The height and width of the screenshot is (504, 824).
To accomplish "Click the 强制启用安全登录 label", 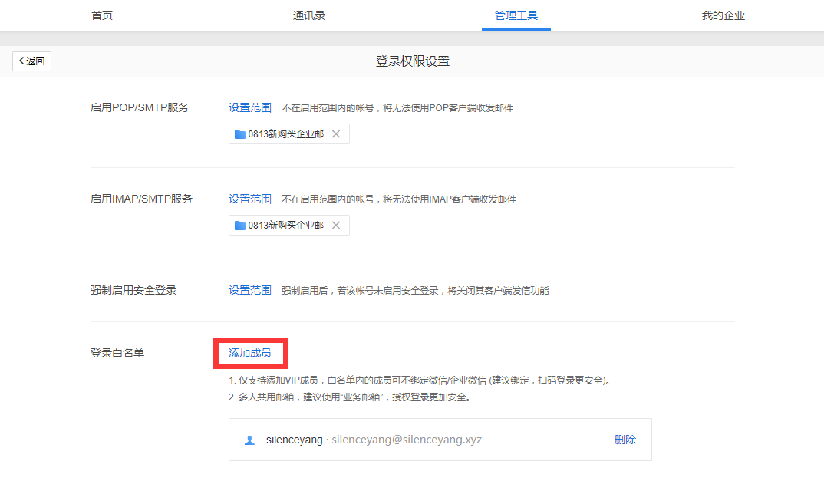I will 133,290.
